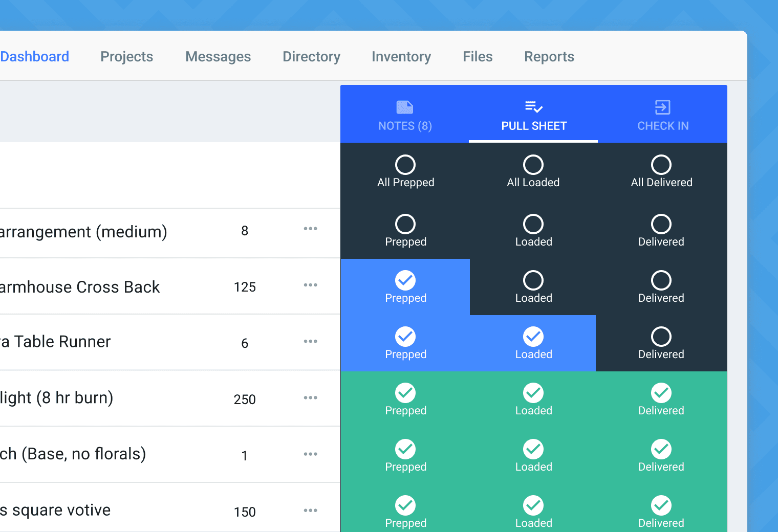This screenshot has width=778, height=532.
Task: Select the quantity 125 cell
Action: click(245, 287)
